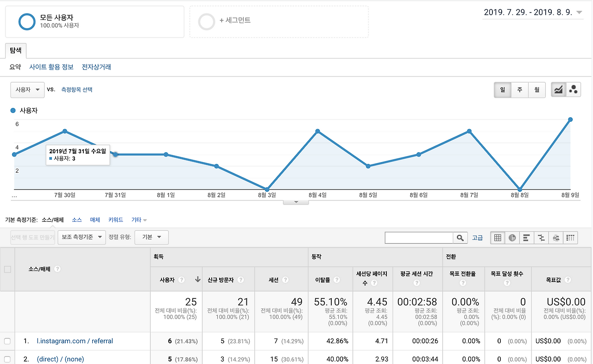Toggle the checkbox for l.instagram.com / referral row
This screenshot has height=364, width=593.
point(7,341)
